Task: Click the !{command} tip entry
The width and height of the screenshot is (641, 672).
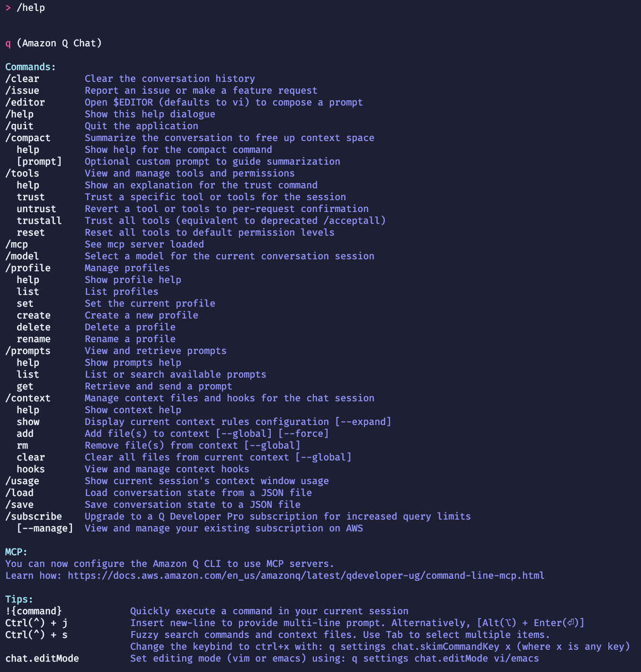Action: [x=34, y=611]
